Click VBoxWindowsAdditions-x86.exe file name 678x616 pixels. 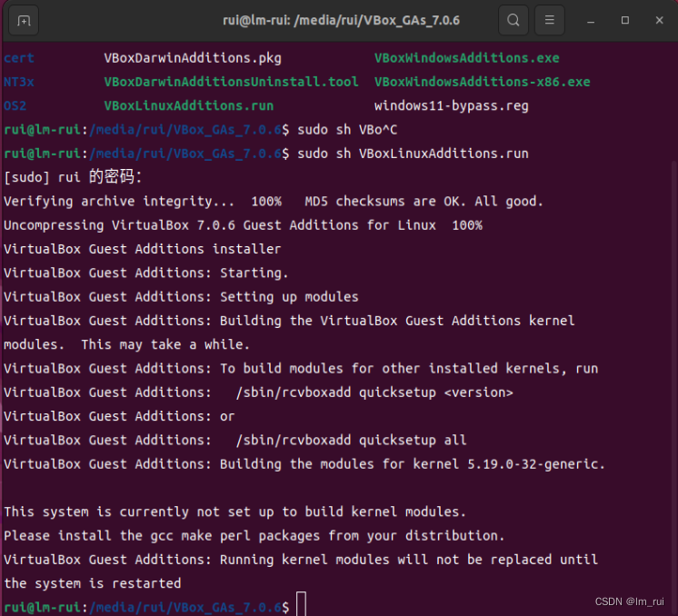482,82
